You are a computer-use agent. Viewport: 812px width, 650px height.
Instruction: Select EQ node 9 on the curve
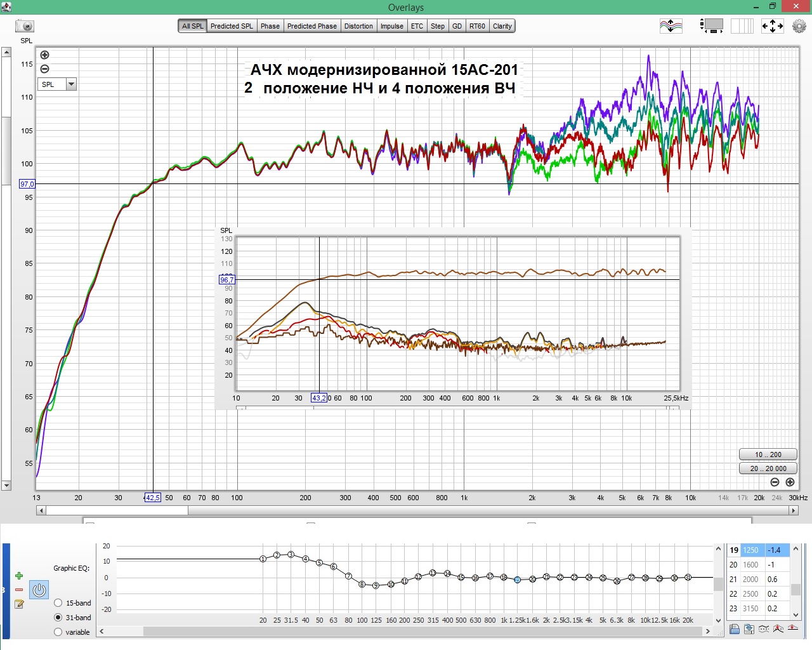coord(376,586)
